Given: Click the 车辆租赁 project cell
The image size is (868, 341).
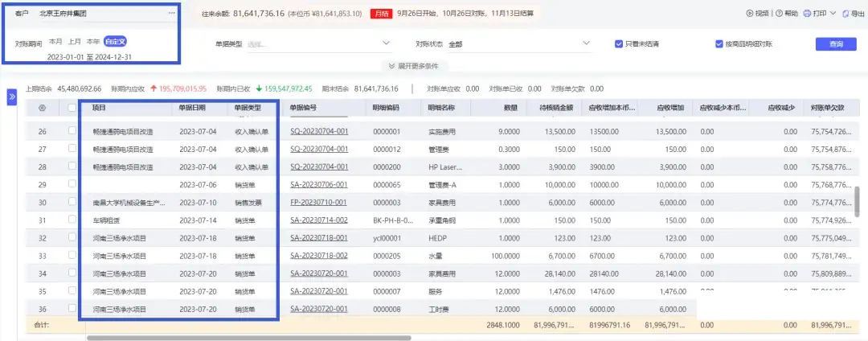Looking at the screenshot, I should click(x=105, y=220).
